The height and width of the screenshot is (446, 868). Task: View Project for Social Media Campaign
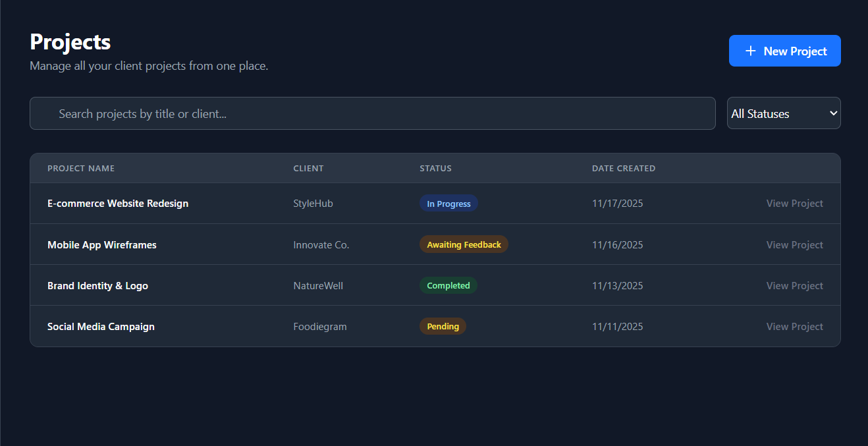794,326
